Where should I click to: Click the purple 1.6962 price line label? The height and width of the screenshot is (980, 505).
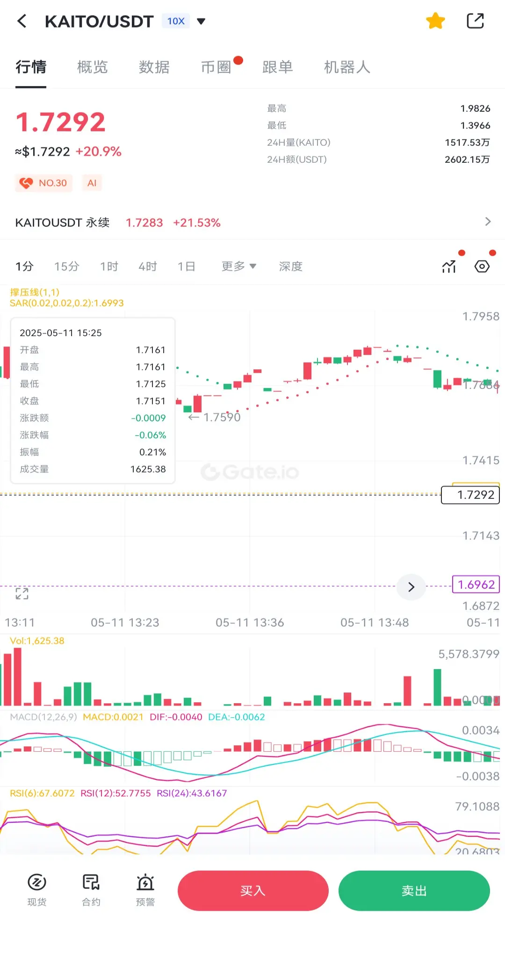(x=476, y=584)
